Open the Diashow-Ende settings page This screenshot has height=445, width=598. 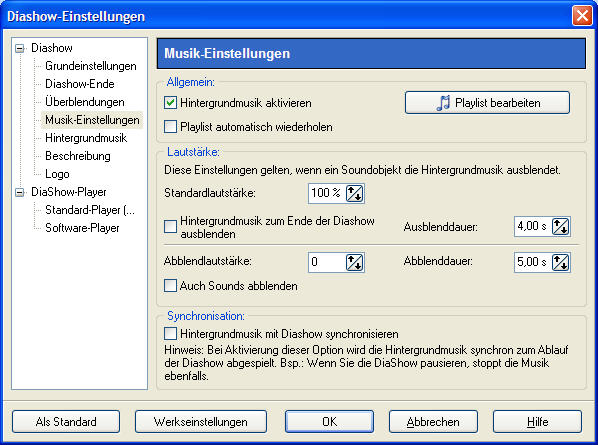(80, 84)
